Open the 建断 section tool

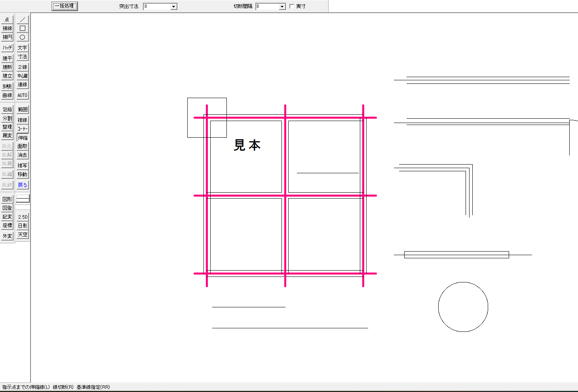[7, 67]
